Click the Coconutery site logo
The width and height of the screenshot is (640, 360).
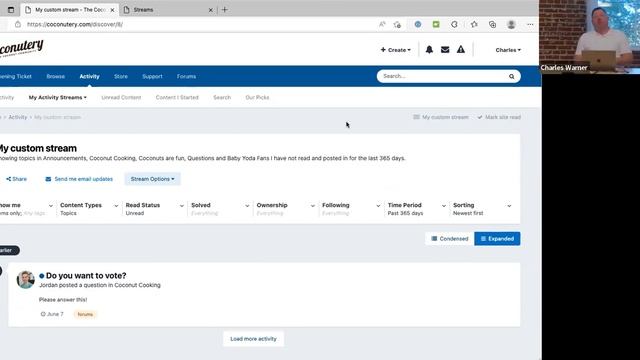click(x=21, y=49)
